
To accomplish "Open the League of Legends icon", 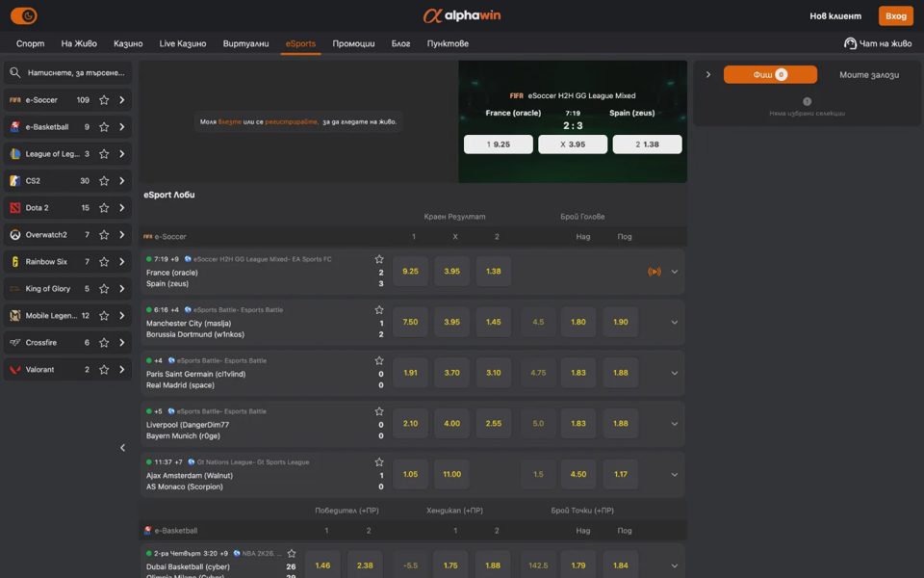I will [x=15, y=154].
